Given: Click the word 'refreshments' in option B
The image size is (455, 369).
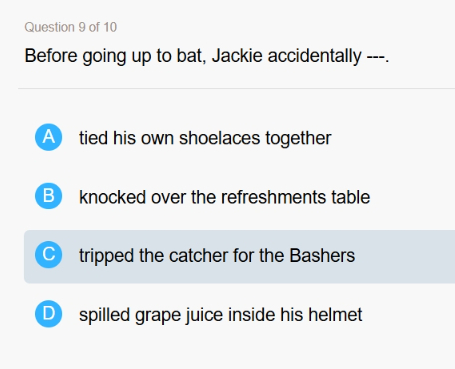Looking at the screenshot, I should [x=273, y=197].
